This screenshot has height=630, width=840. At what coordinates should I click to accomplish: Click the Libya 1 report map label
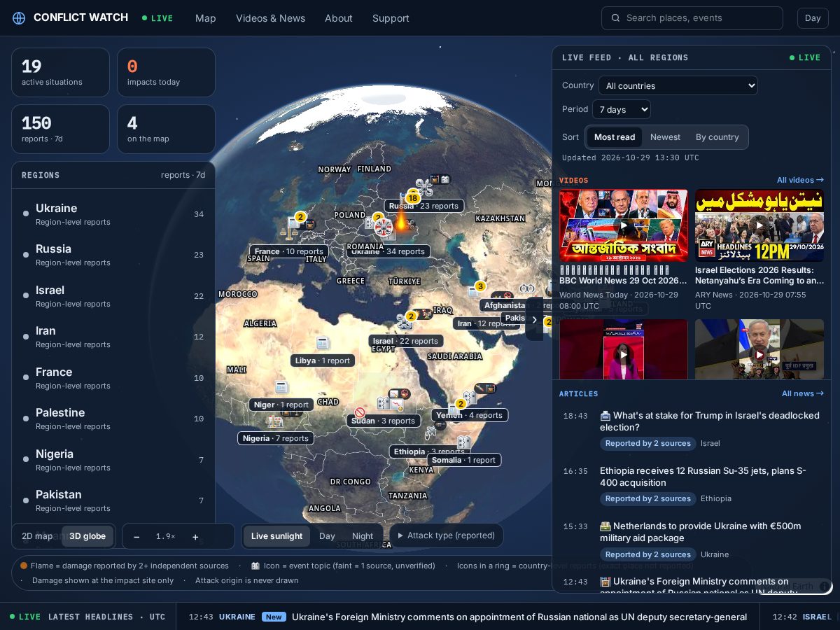click(x=323, y=360)
